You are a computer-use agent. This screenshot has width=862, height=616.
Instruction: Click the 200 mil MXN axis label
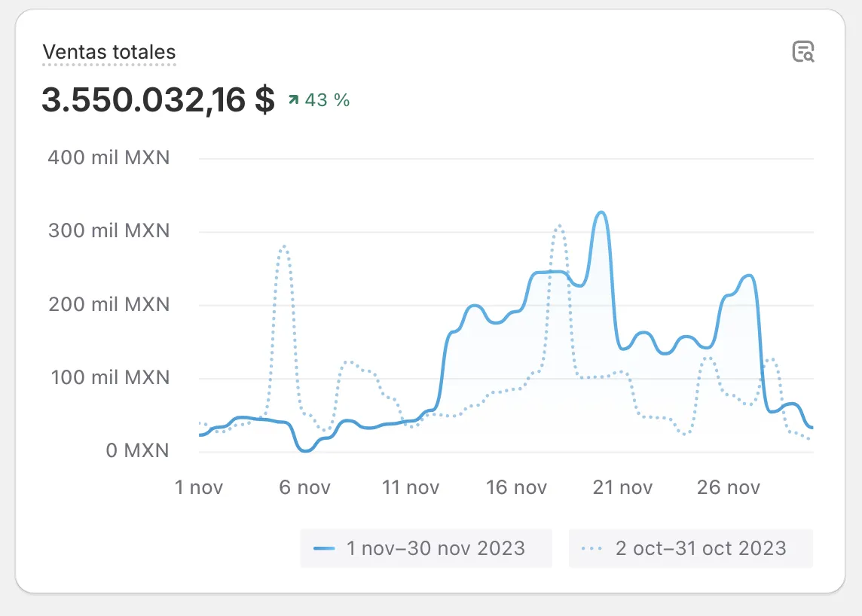click(x=109, y=304)
